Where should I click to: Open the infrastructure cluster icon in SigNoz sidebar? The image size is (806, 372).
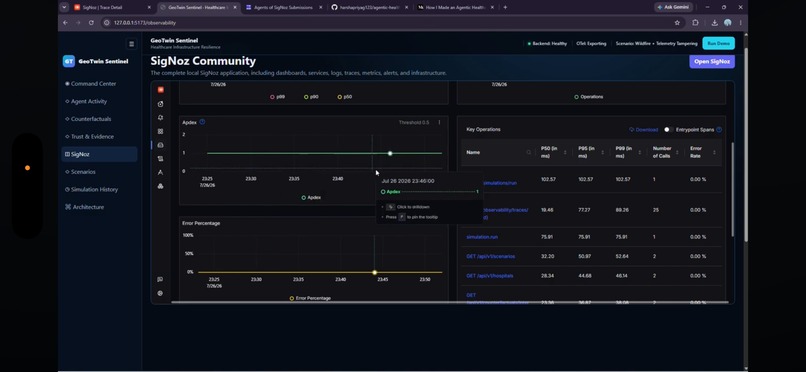[x=160, y=186]
